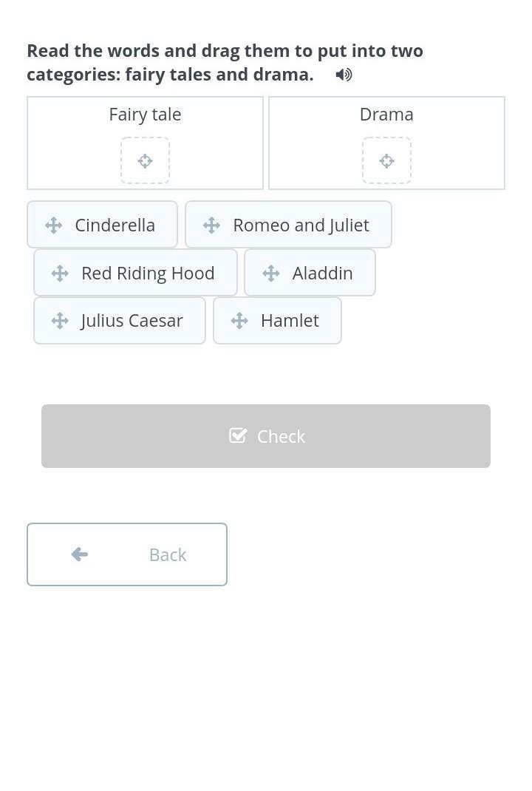Pick the Julius Caesar word tile
The width and height of the screenshot is (532, 791).
click(x=132, y=320)
